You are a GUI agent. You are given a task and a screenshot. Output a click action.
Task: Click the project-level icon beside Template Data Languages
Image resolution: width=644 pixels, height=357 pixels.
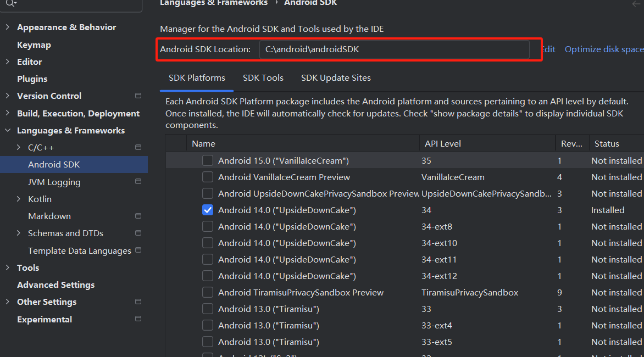tap(138, 250)
